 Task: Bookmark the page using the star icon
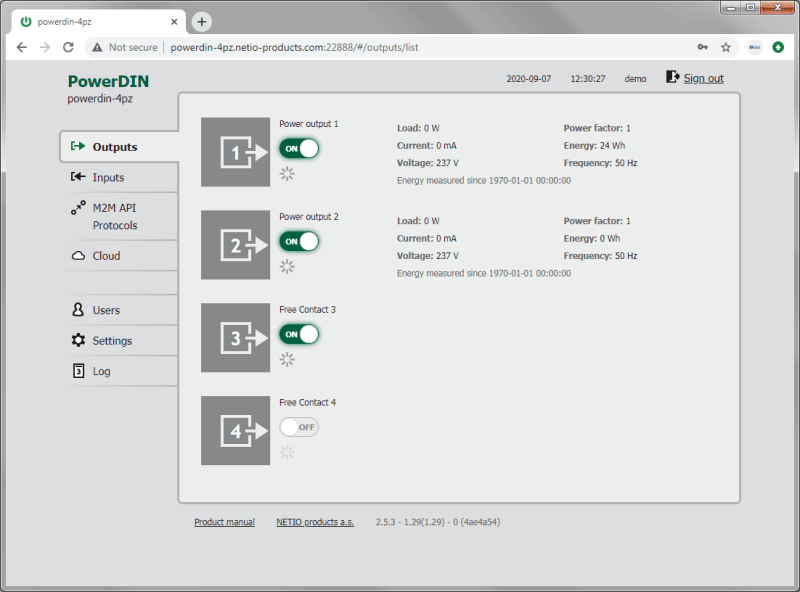[727, 46]
